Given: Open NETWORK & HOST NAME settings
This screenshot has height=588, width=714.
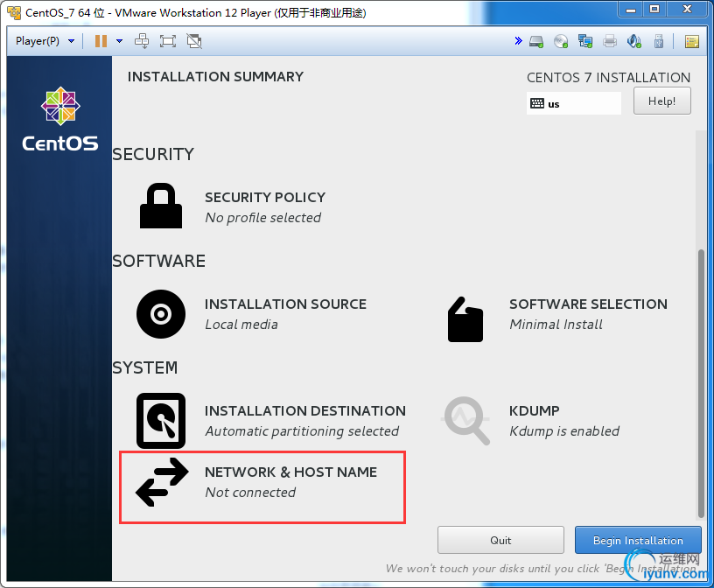Looking at the screenshot, I should tap(291, 472).
